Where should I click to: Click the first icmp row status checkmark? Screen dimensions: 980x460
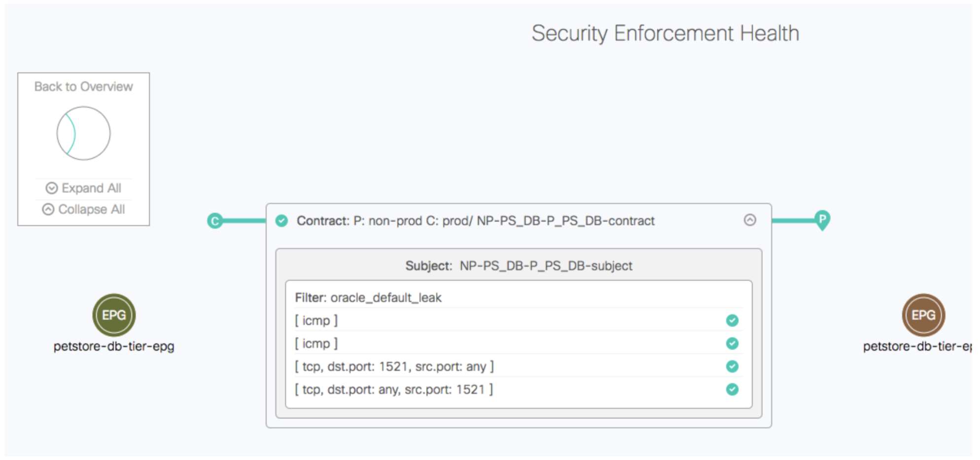732,321
